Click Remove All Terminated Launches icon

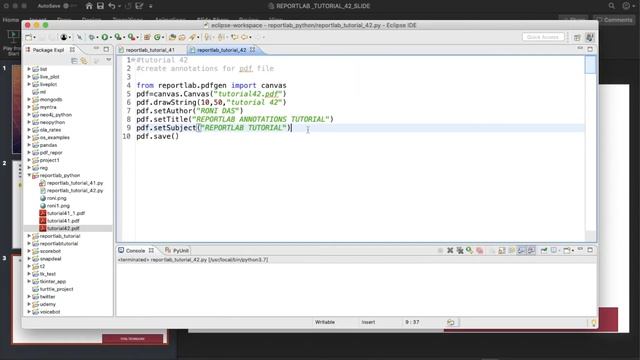tap(460, 250)
